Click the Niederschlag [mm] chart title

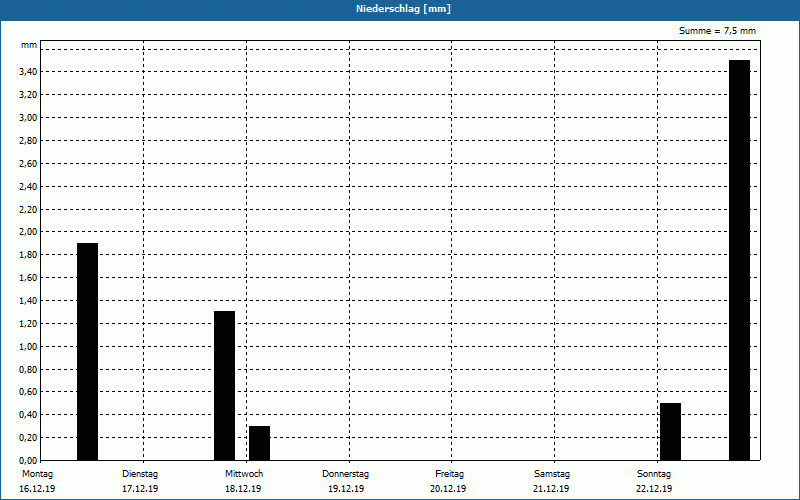click(x=403, y=9)
